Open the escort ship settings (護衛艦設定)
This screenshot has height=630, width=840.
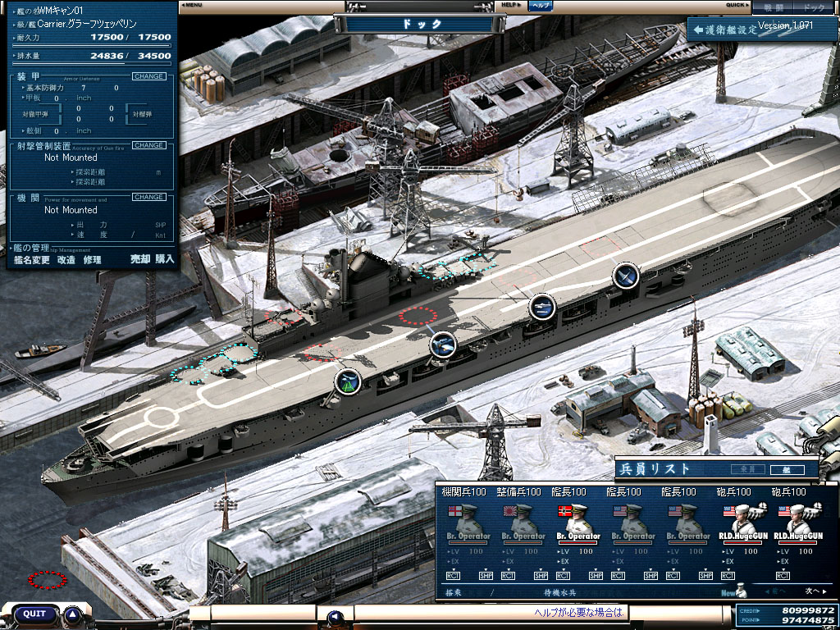(728, 30)
